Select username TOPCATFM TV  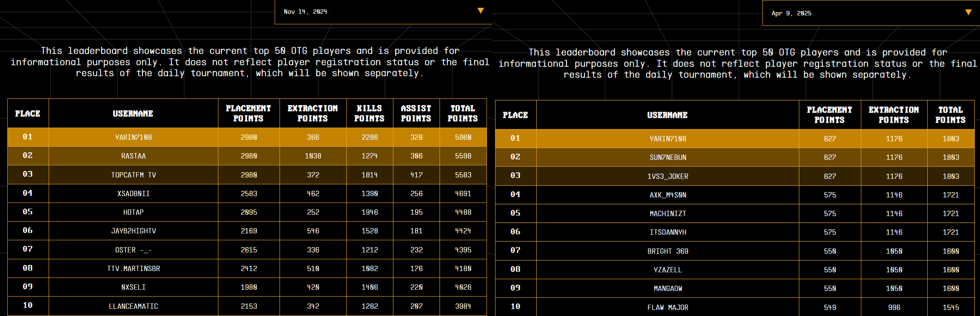point(133,175)
